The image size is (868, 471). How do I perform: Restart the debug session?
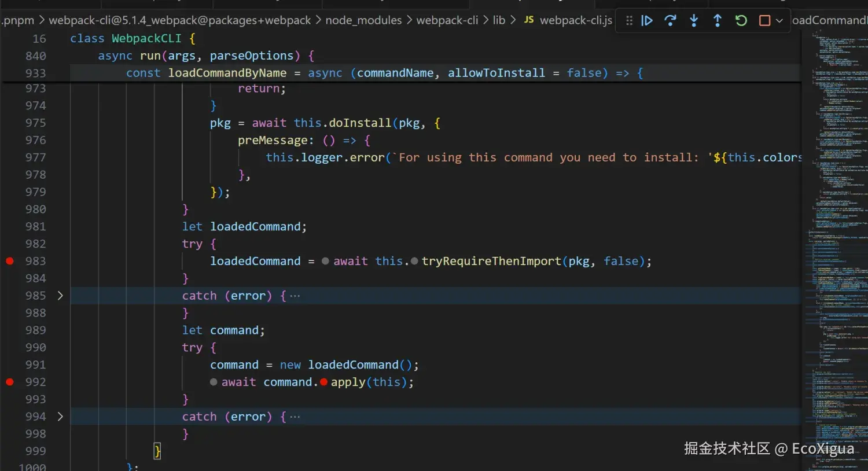[741, 21]
